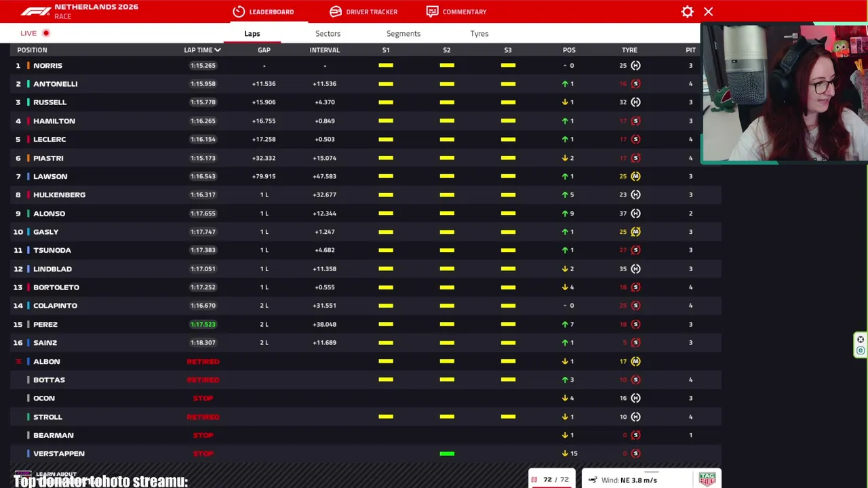868x488 pixels.
Task: Click Albon's RETIRED status
Action: point(203,361)
